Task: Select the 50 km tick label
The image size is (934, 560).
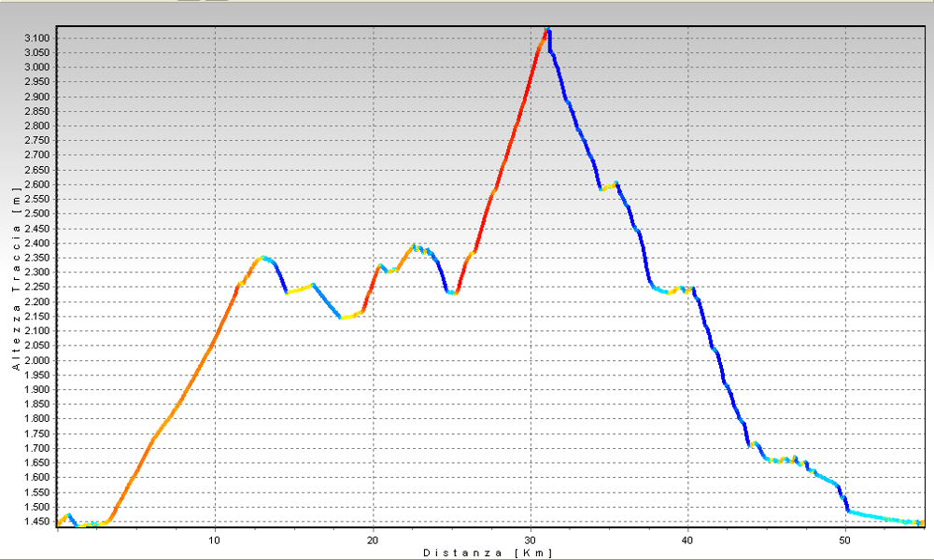Action: pos(845,540)
